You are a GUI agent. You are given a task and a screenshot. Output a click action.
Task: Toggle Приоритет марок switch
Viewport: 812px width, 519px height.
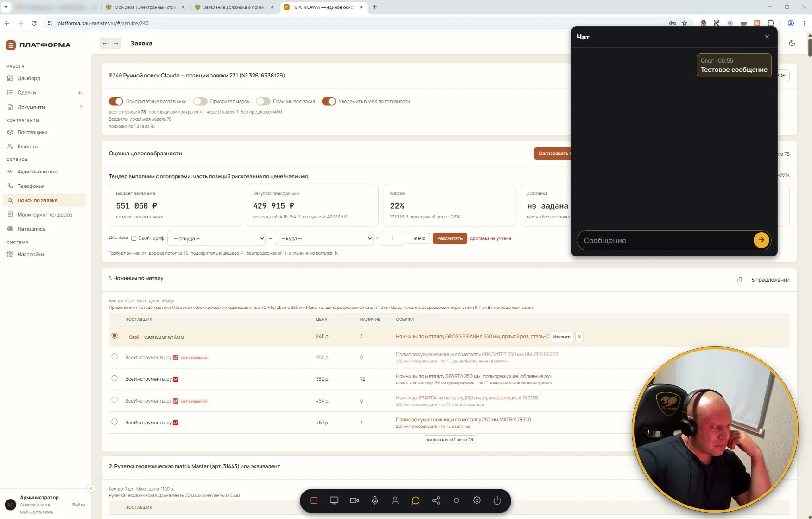coord(200,101)
